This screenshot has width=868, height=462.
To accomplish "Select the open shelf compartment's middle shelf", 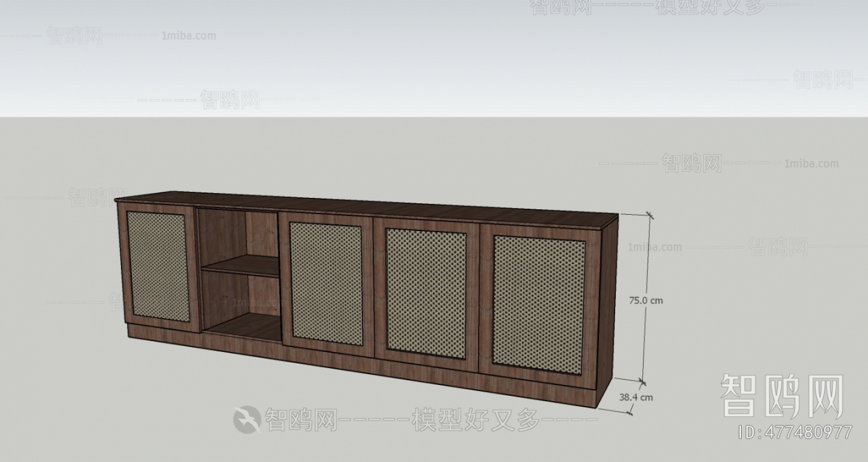I will (241, 265).
